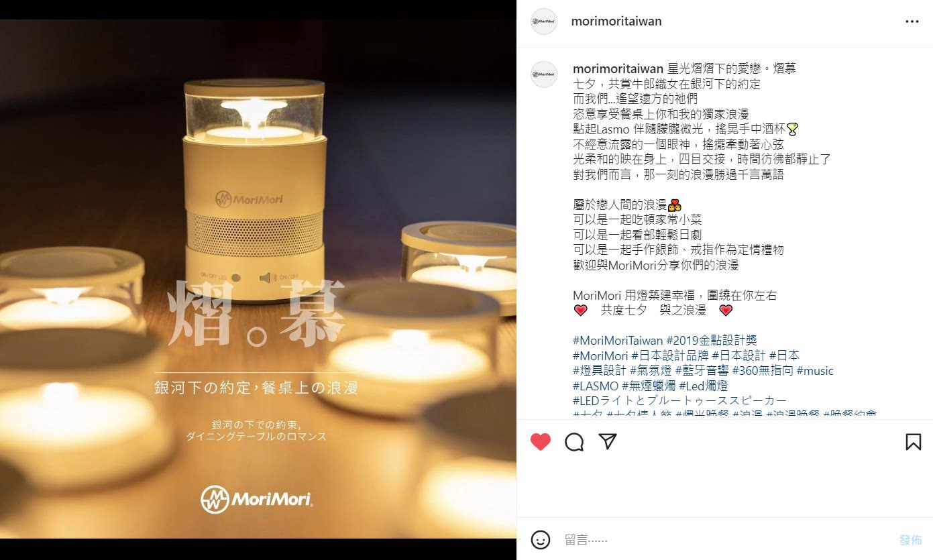Open the three-dot more options menu

click(912, 21)
